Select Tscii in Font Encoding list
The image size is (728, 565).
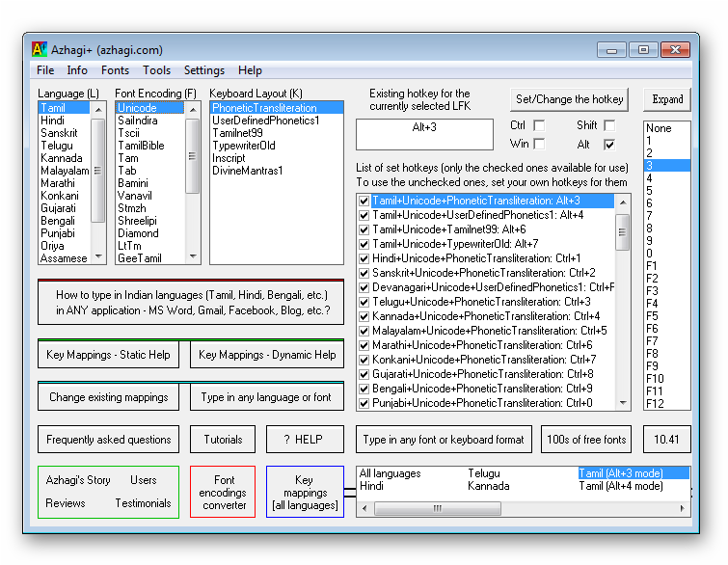pos(150,133)
